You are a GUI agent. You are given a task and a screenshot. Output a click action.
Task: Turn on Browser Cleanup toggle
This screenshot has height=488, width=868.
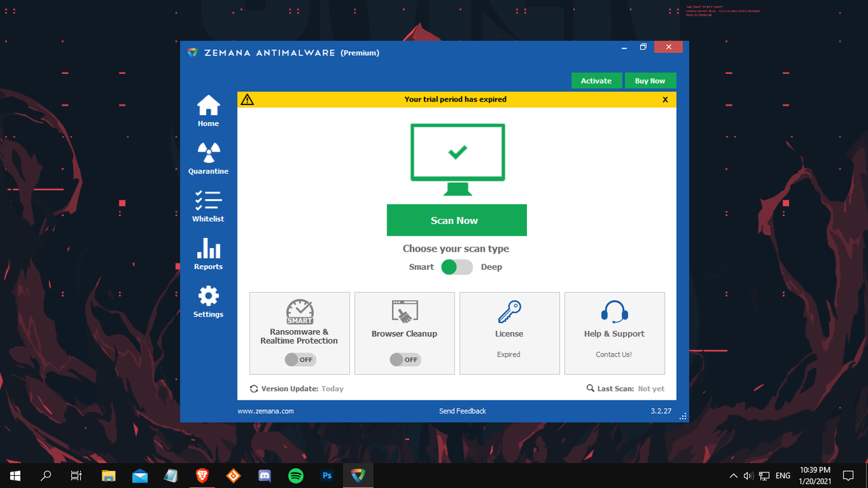pos(406,360)
